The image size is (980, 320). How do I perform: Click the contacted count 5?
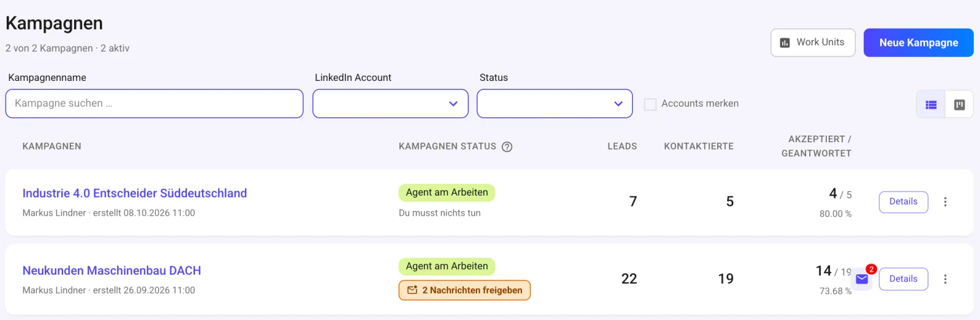point(730,202)
